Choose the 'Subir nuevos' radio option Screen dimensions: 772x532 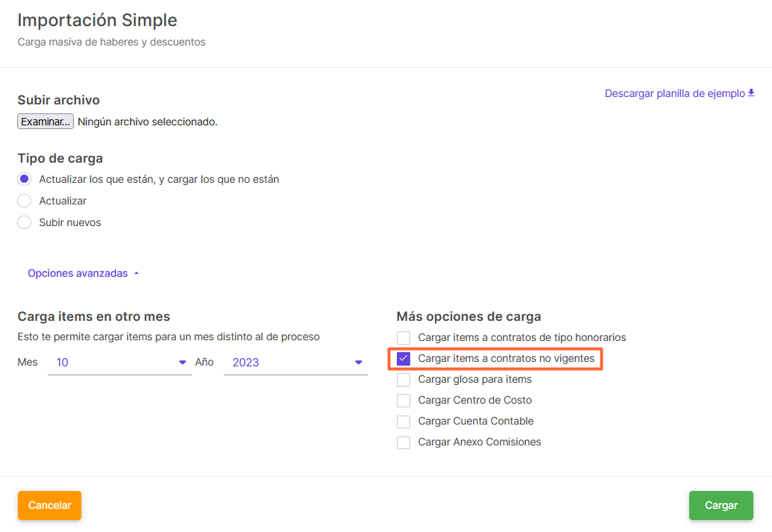pyautogui.click(x=24, y=222)
